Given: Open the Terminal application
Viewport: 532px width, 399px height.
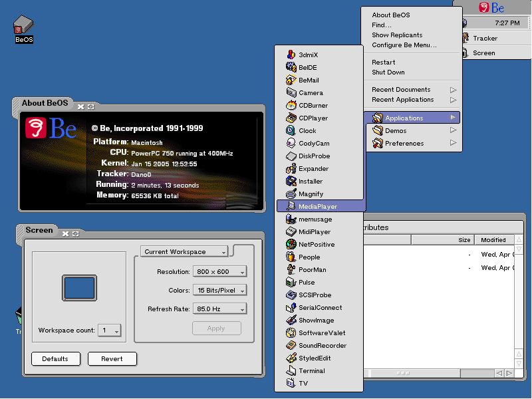Looking at the screenshot, I should (319, 371).
